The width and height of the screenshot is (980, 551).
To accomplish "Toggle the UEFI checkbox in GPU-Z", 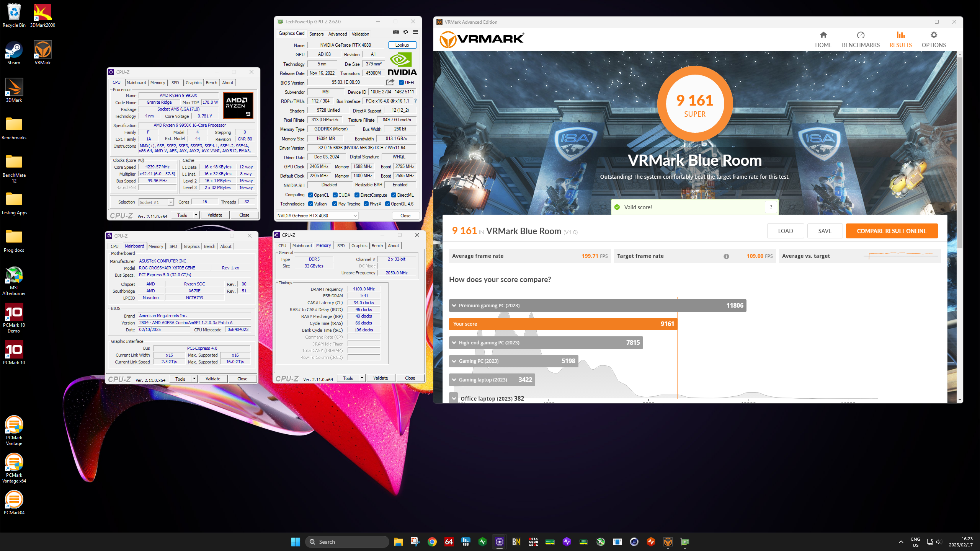I will (401, 83).
